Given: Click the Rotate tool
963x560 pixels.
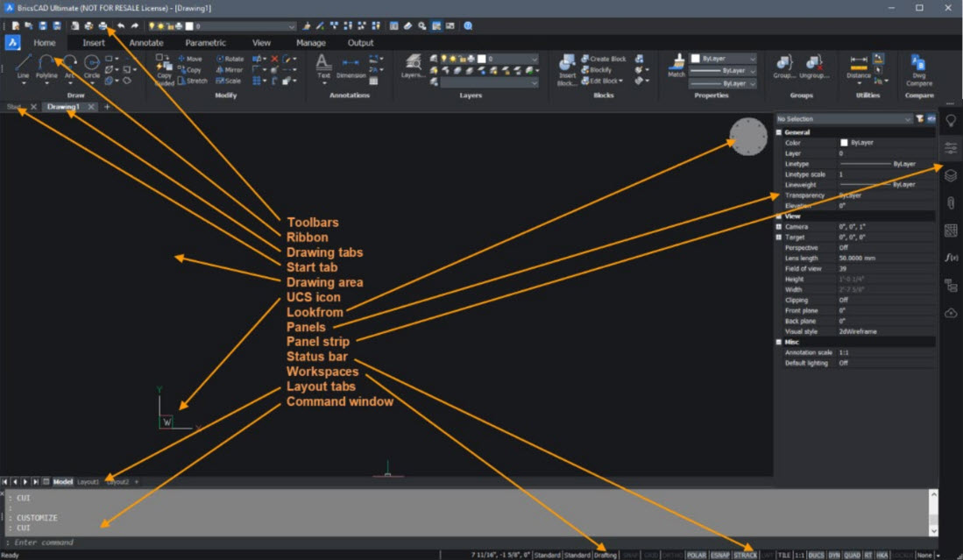Looking at the screenshot, I should 231,59.
